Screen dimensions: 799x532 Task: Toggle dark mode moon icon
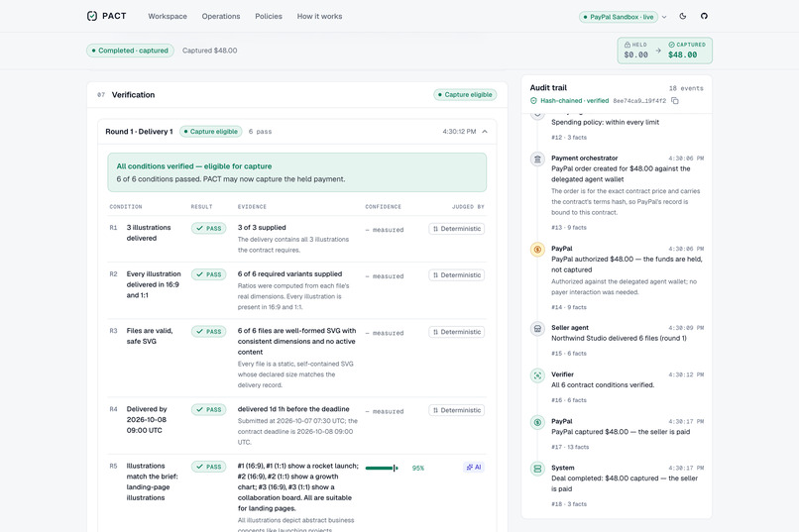pos(683,16)
